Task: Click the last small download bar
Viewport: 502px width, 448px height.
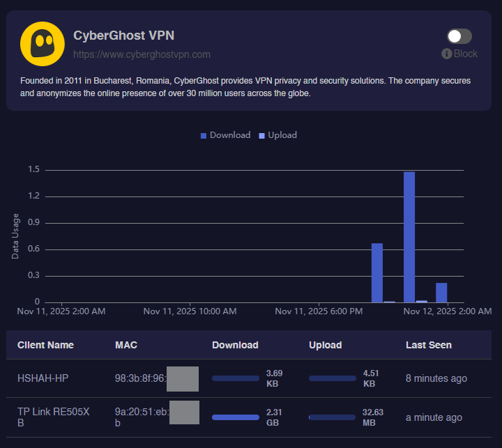Action: click(441, 293)
